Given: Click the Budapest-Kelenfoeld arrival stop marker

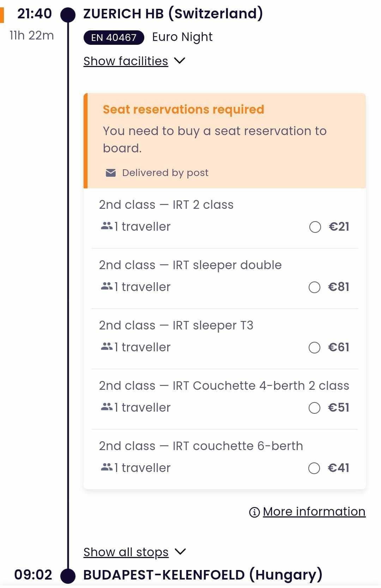Looking at the screenshot, I should [68, 576].
